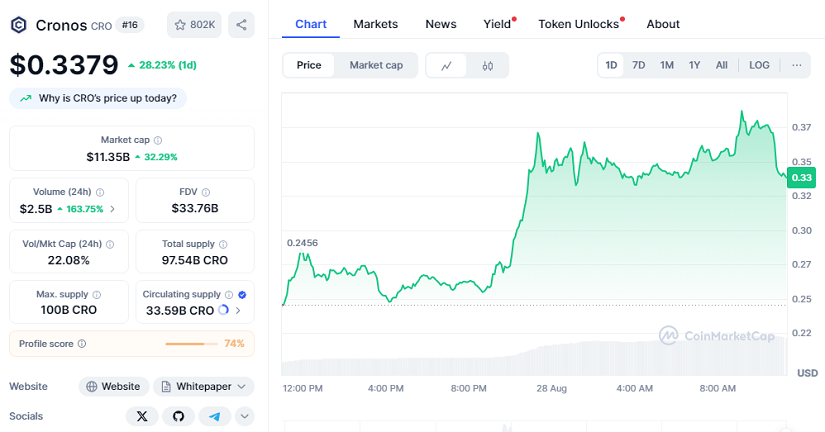Image resolution: width=825 pixels, height=432 pixels.
Task: Expand more socials with the chevron
Action: point(244,416)
